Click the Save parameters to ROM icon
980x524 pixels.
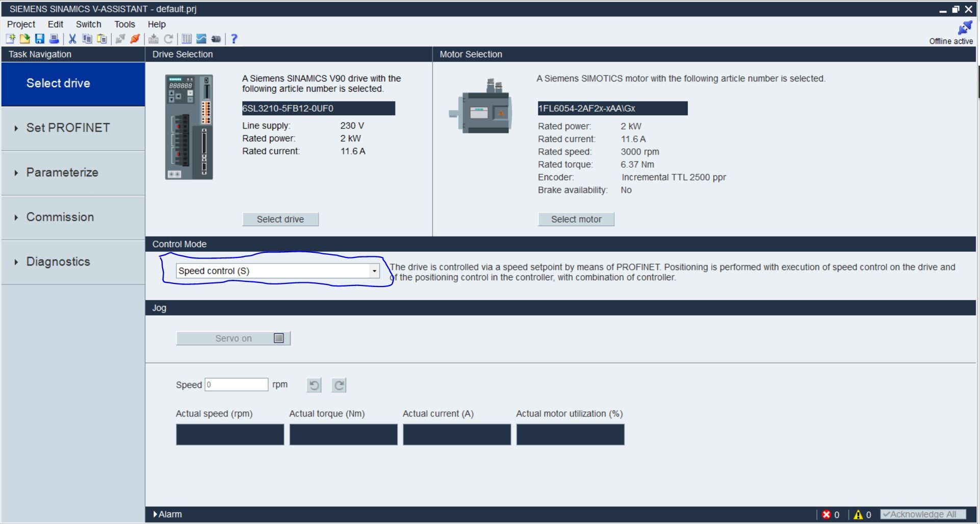153,39
